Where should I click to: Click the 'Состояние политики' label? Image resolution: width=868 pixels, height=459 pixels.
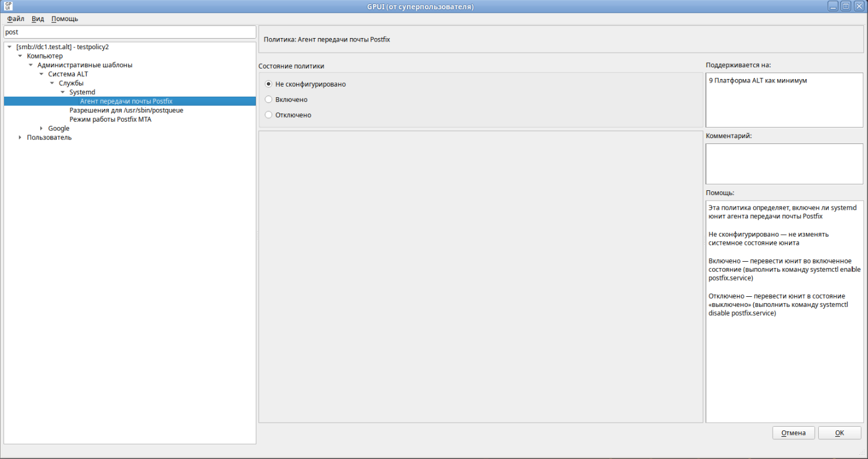click(x=291, y=66)
